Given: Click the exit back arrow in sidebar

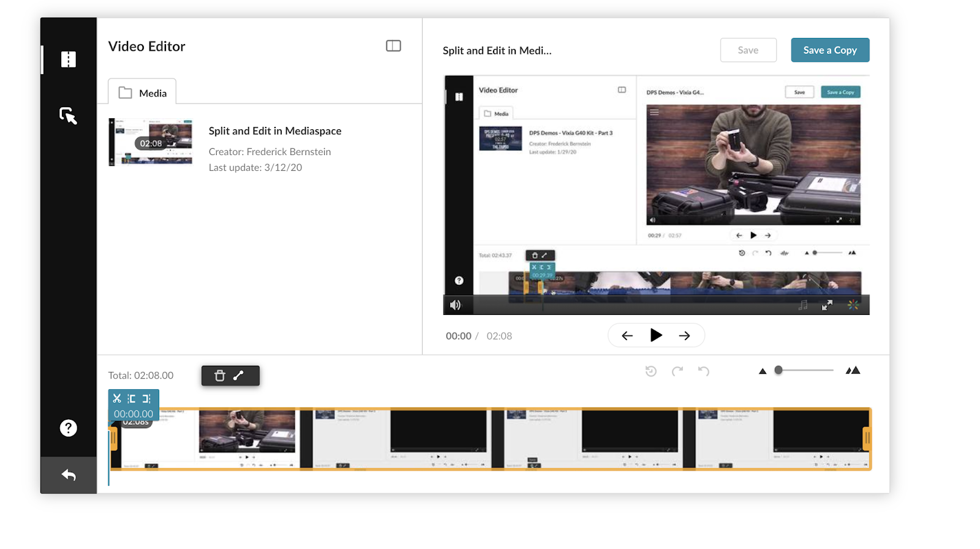Looking at the screenshot, I should [69, 475].
